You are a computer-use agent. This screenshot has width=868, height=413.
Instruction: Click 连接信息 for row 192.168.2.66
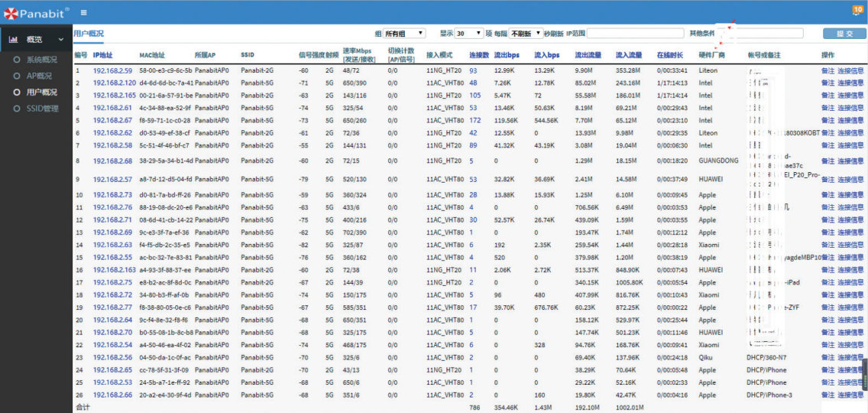(x=850, y=394)
